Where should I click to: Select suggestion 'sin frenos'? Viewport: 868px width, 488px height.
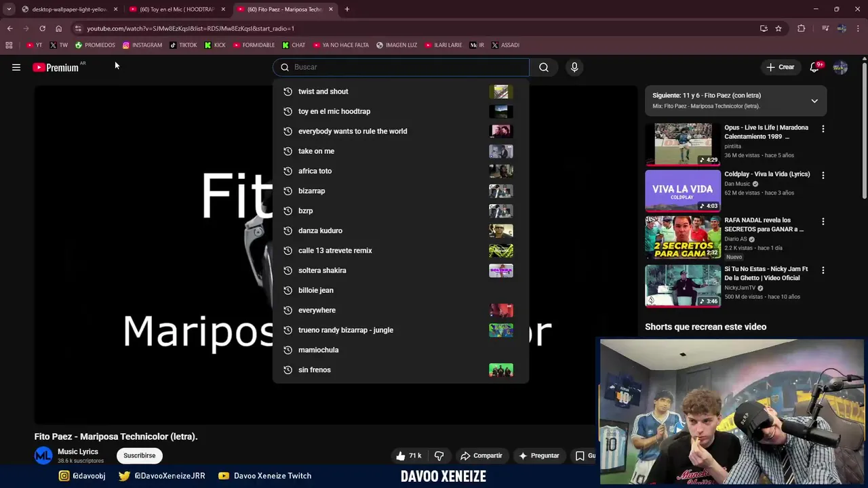(x=400, y=370)
